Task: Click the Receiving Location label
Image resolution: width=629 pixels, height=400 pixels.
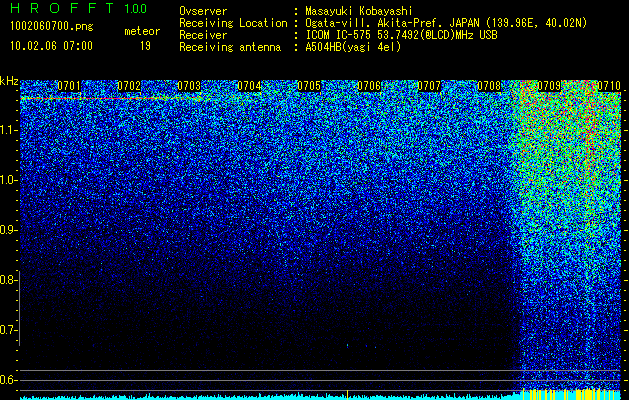Action: pos(233,23)
